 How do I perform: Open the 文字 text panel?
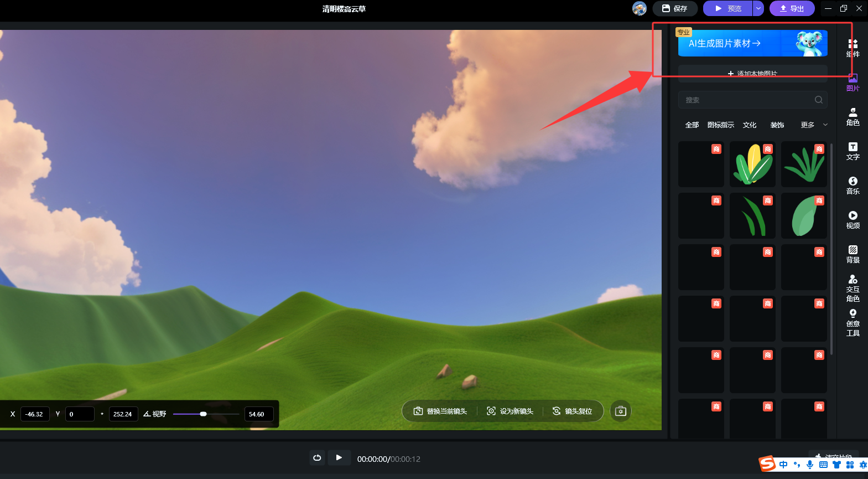pyautogui.click(x=853, y=151)
